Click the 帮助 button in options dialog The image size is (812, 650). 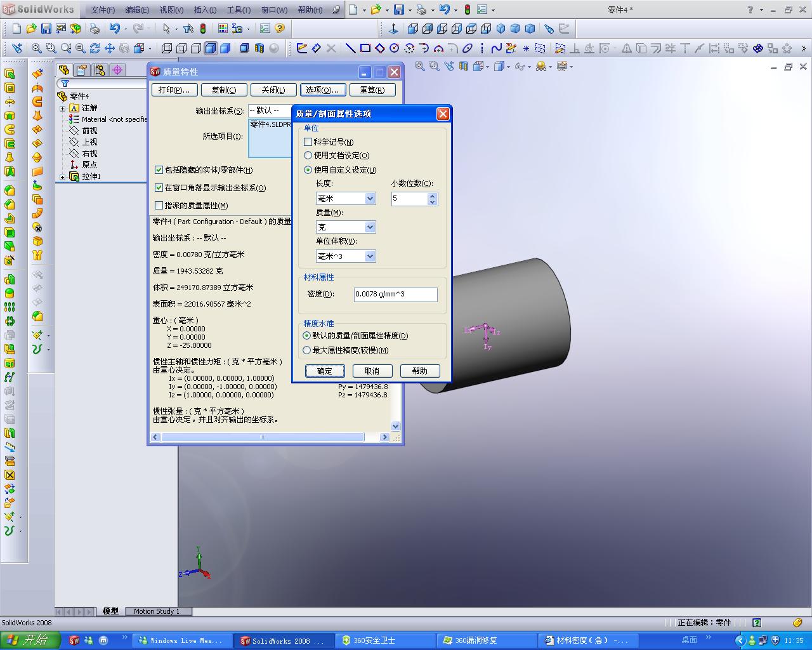(420, 371)
